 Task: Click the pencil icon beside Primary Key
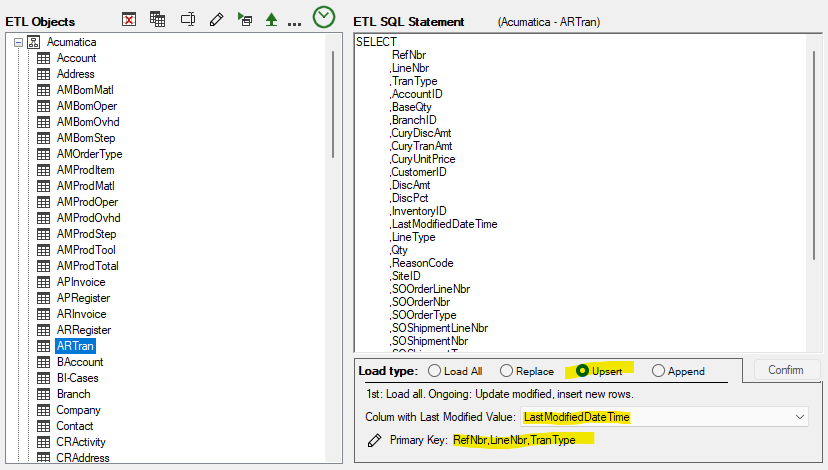click(x=374, y=440)
